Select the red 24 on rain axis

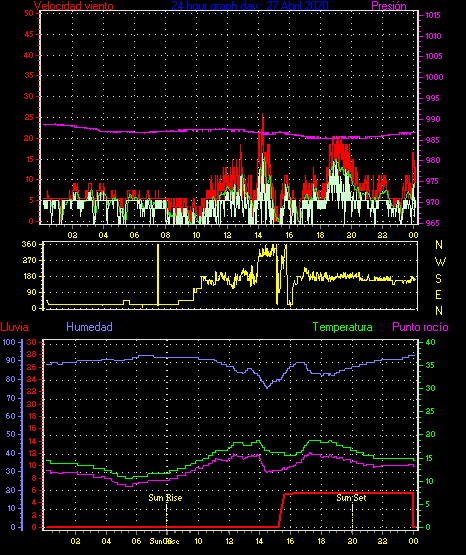(x=31, y=379)
